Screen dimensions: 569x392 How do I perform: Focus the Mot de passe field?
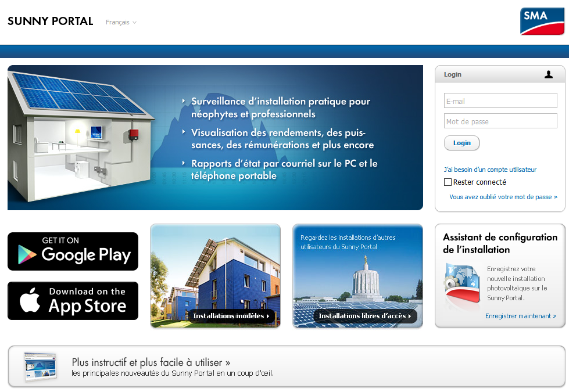tap(500, 121)
